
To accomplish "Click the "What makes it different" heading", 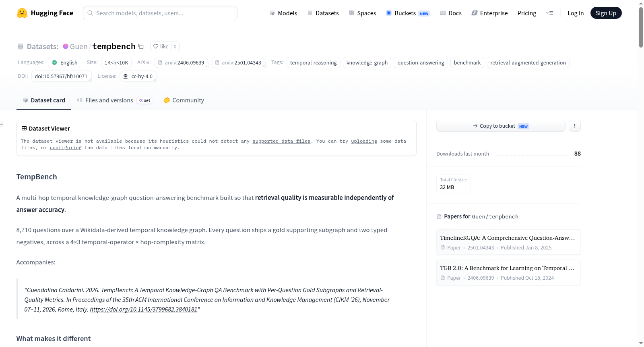I will coord(54,339).
